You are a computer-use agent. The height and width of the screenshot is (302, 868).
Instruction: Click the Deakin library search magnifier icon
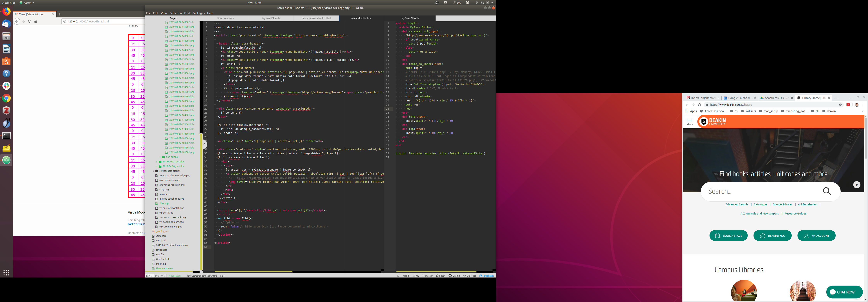click(x=827, y=191)
